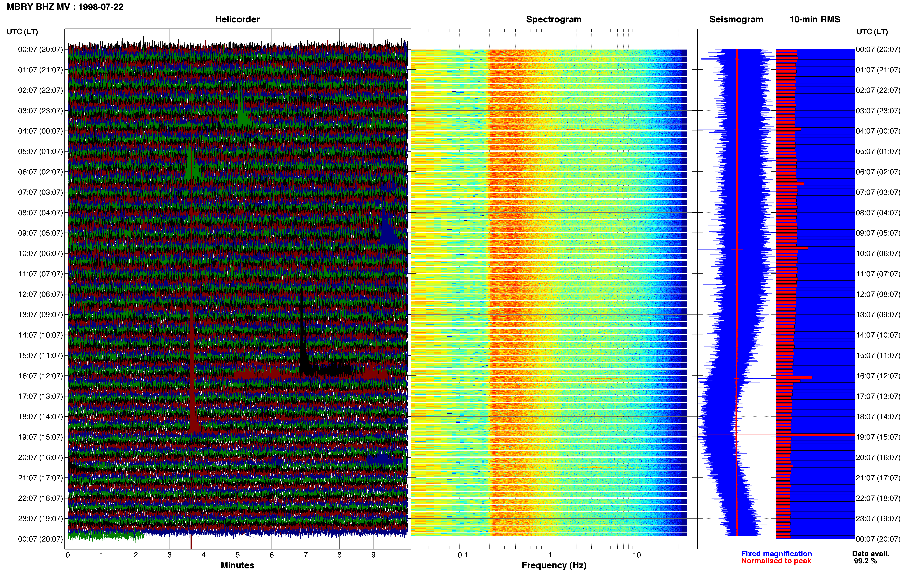Select left time label '15:07 (11:07)'

point(41,356)
